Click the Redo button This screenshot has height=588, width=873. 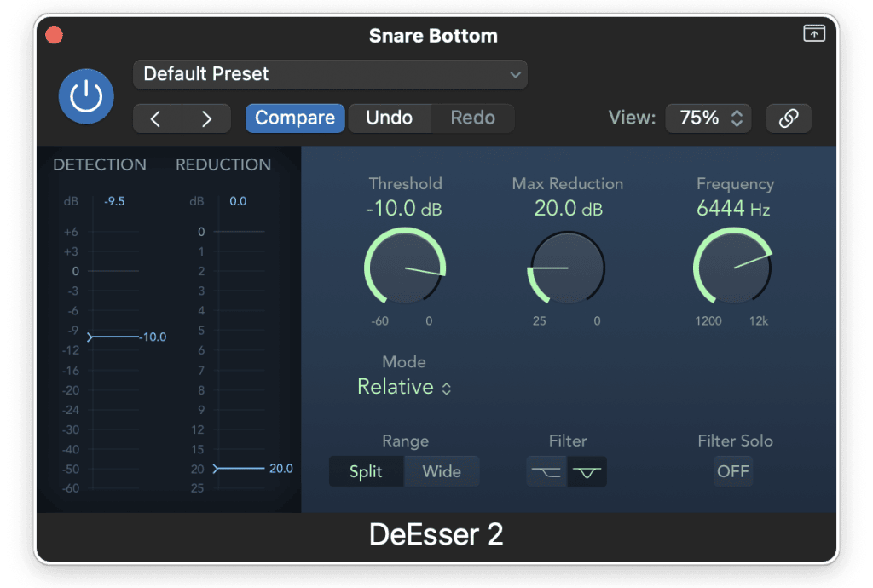(x=472, y=118)
